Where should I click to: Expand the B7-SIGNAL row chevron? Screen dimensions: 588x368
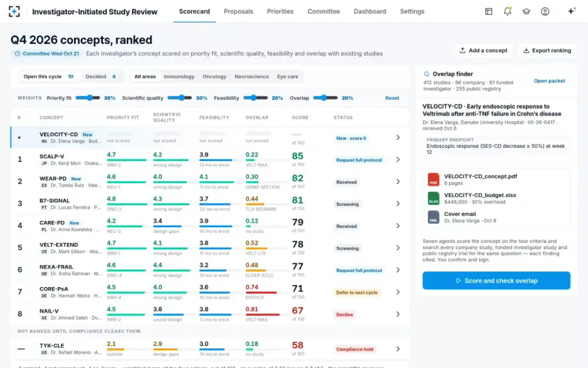point(398,204)
